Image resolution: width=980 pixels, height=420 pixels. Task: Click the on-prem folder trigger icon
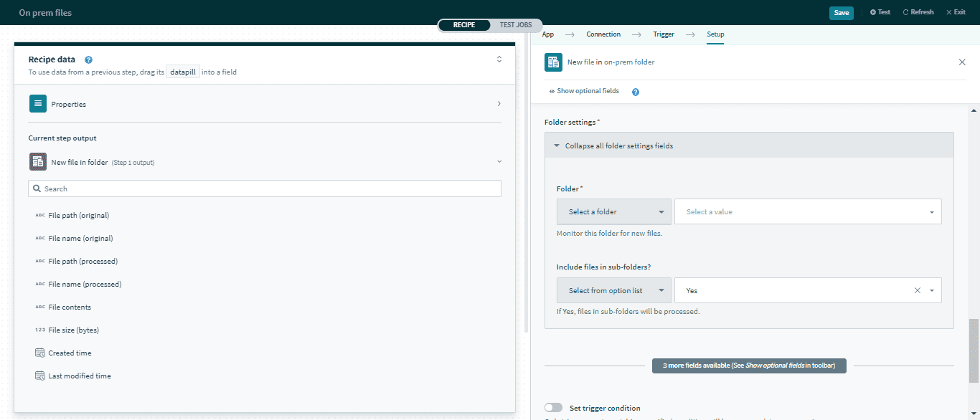tap(553, 62)
